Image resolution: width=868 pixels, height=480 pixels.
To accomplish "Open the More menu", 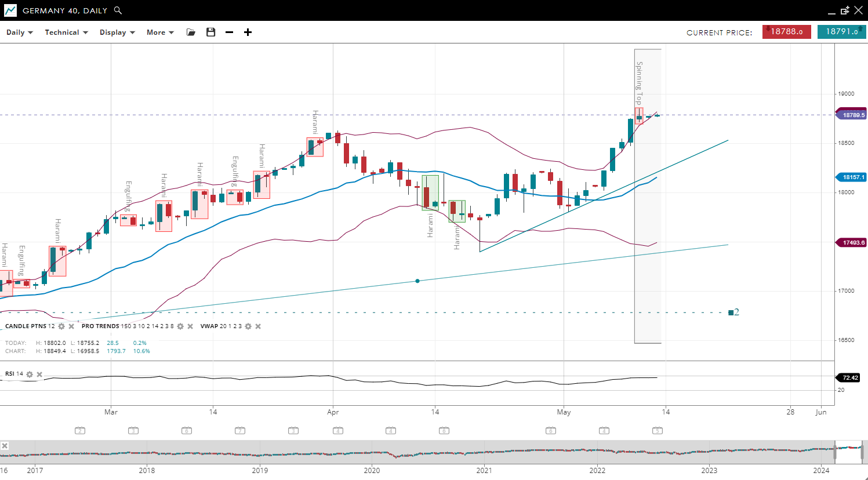I will tap(160, 32).
